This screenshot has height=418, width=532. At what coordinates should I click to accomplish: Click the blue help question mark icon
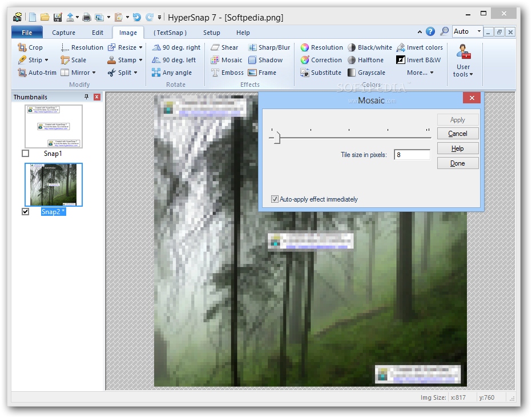point(430,31)
